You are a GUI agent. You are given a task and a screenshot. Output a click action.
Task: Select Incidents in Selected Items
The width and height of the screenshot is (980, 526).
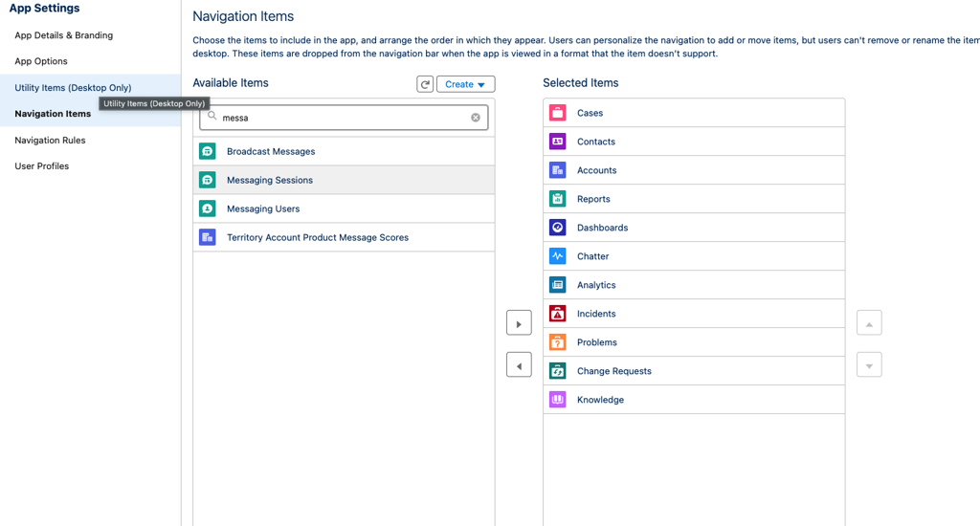(694, 314)
